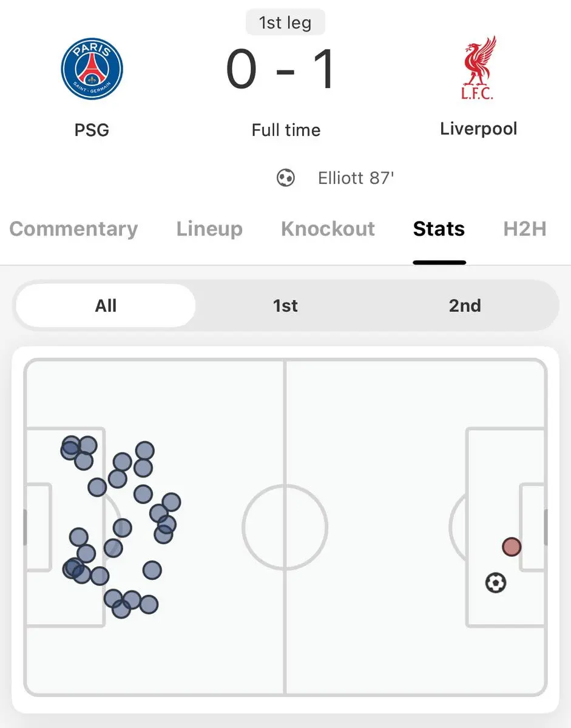571x728 pixels.
Task: Open the PSG club crest
Action: pyautogui.click(x=92, y=68)
